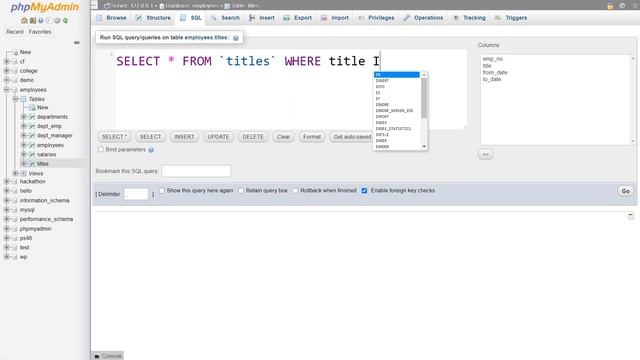Screen dimensions: 640x360
Task: Uncheck Enable foreign key checks
Action: click(x=364, y=191)
